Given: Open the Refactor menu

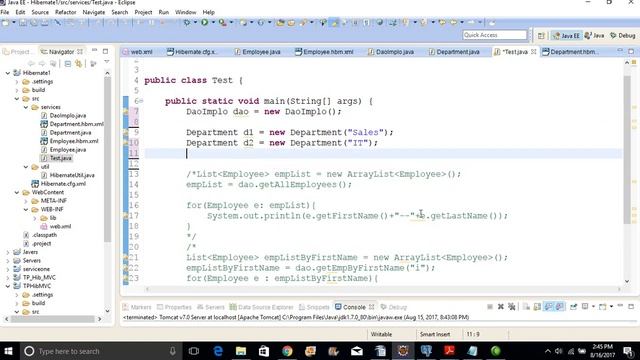Looking at the screenshot, I should [x=65, y=12].
